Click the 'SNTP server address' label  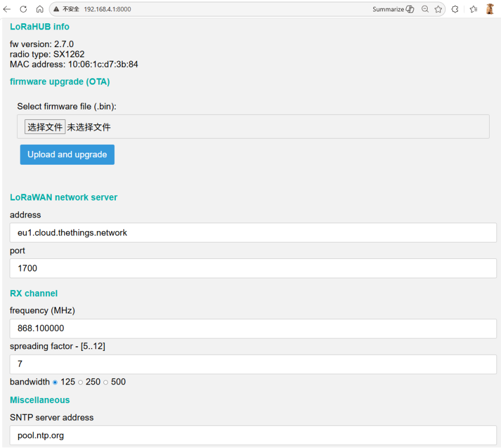(x=52, y=418)
